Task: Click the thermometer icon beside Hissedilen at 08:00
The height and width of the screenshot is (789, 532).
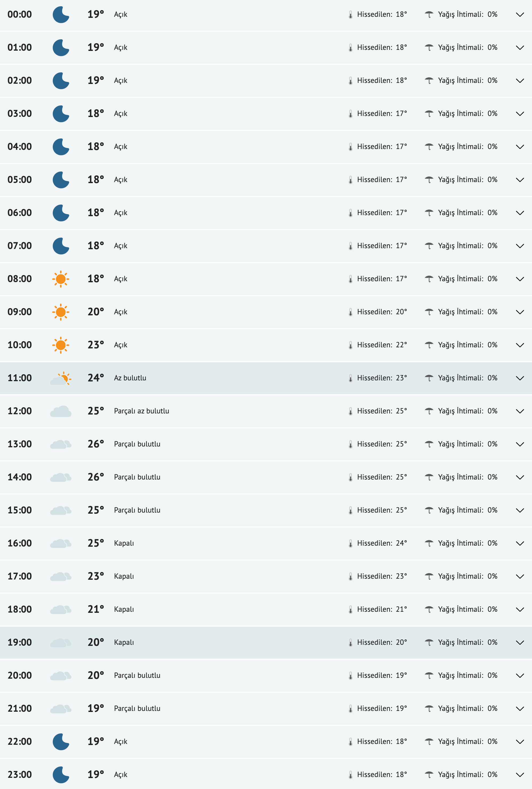Action: point(351,279)
